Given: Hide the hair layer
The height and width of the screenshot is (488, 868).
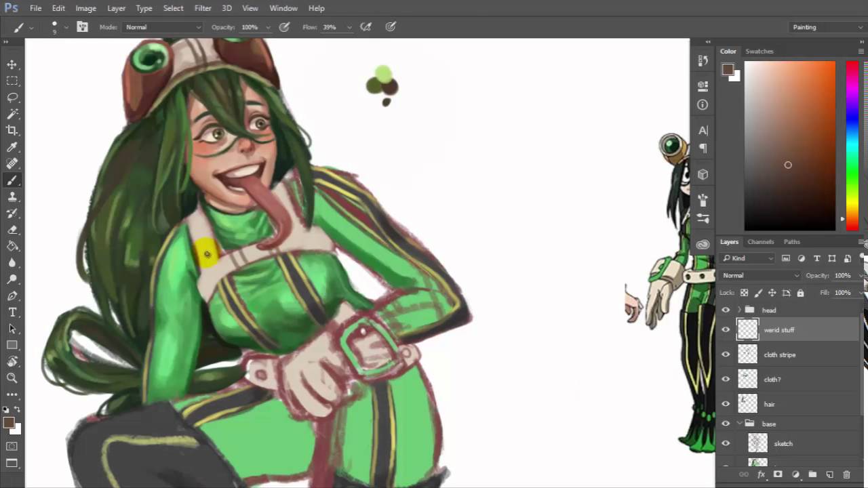Looking at the screenshot, I should pyautogui.click(x=726, y=404).
